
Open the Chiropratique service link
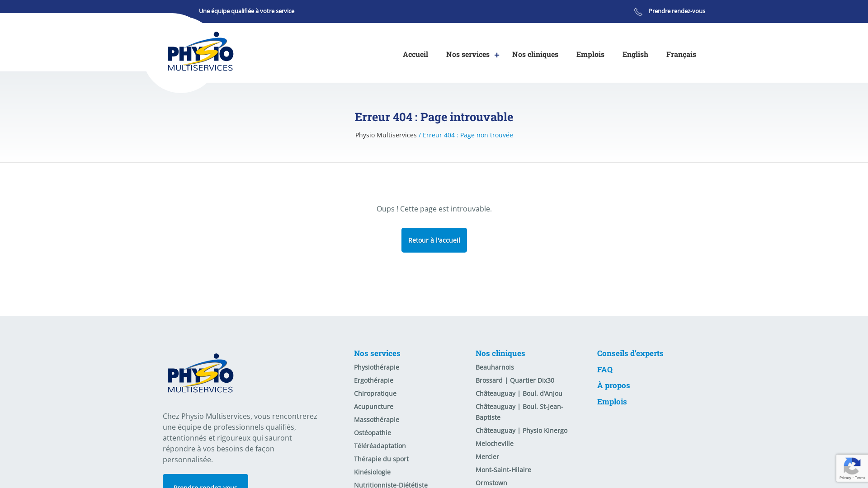click(375, 394)
